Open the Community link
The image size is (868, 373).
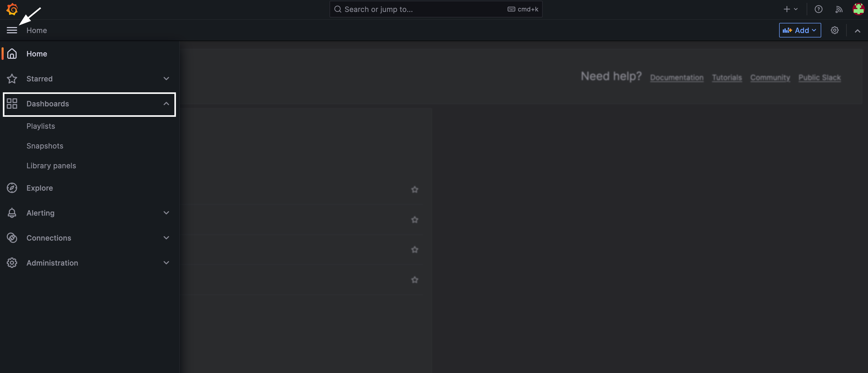coord(770,78)
